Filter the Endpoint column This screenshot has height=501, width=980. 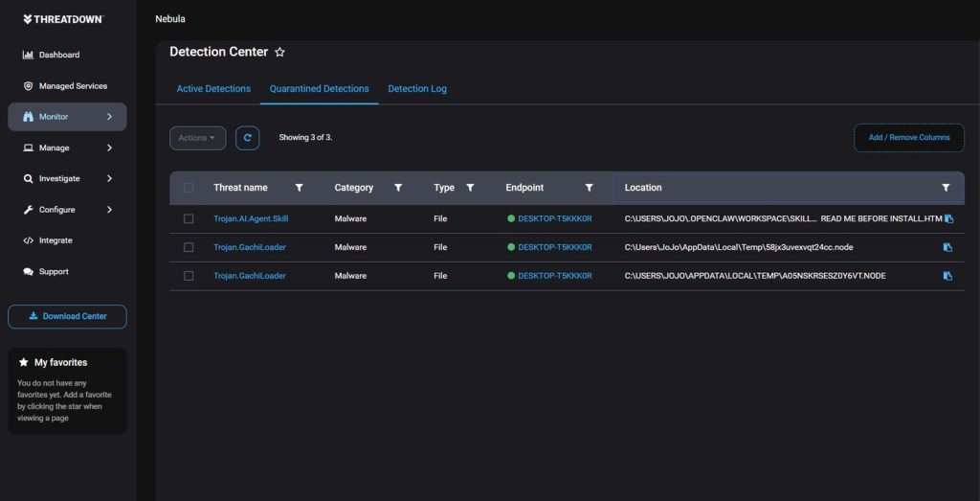(589, 188)
